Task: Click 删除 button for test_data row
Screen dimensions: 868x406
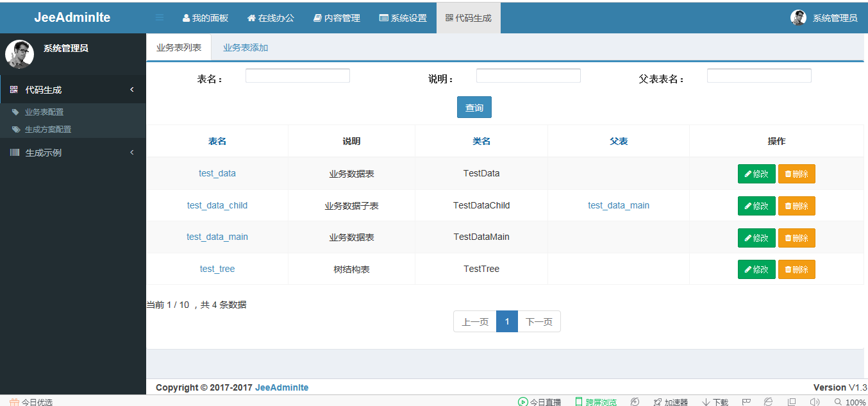Action: (x=797, y=174)
